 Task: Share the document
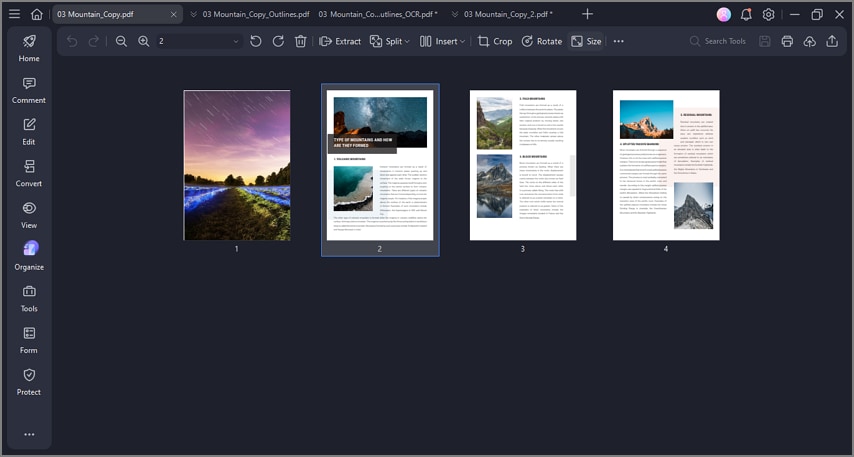[x=832, y=41]
